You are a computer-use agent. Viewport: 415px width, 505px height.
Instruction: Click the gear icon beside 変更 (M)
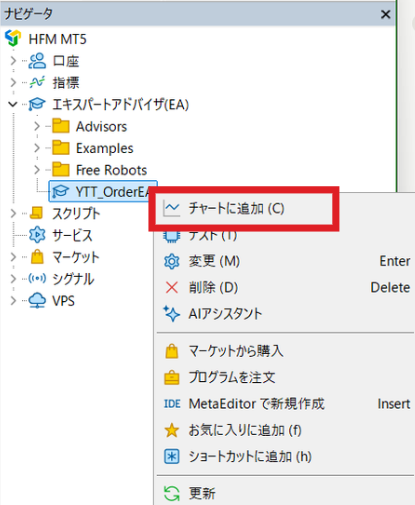click(172, 261)
